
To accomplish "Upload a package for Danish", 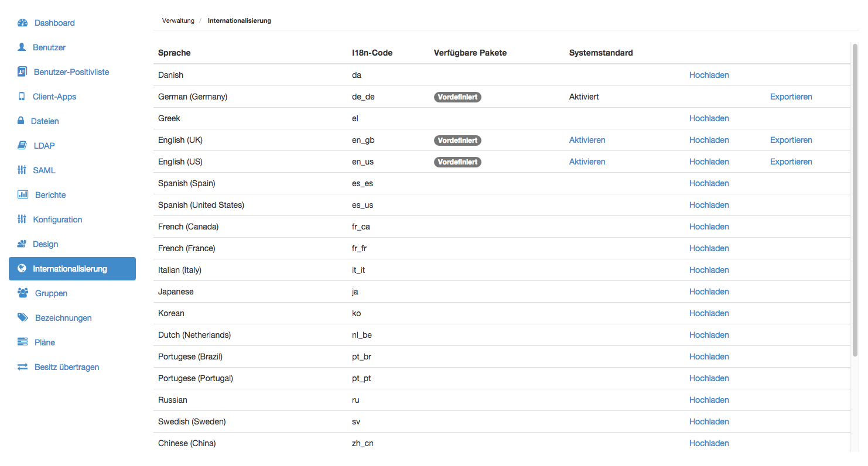I will point(709,75).
